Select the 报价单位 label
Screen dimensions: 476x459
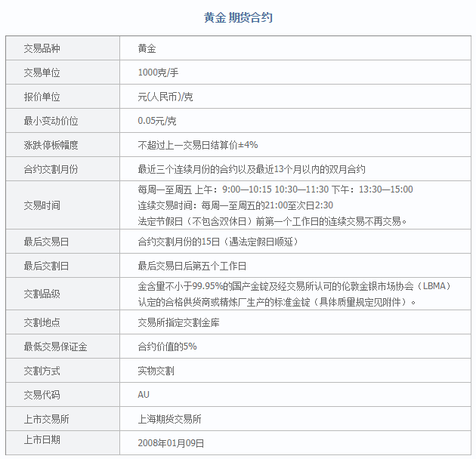[x=42, y=97]
